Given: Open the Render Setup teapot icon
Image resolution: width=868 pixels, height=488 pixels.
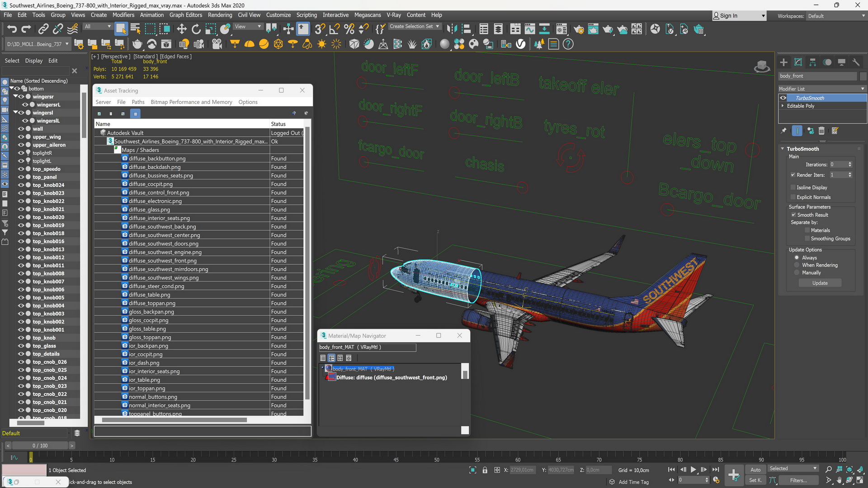Looking at the screenshot, I should pos(579,29).
